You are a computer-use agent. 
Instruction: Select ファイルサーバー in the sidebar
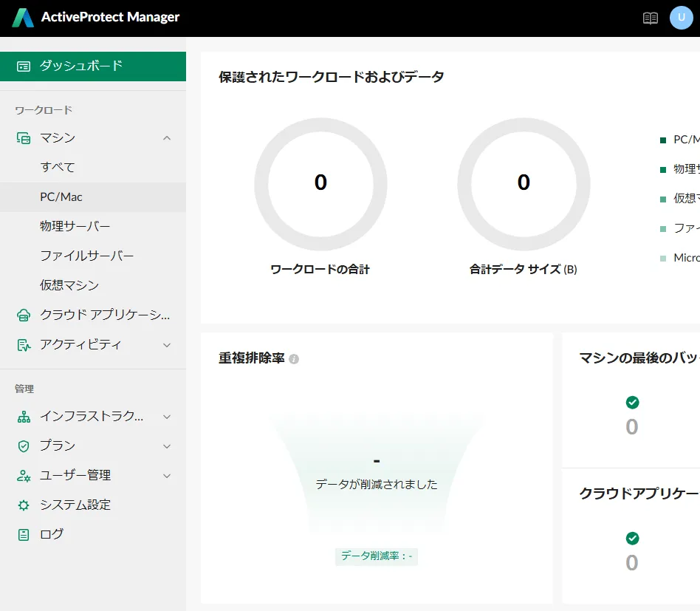pos(93,256)
